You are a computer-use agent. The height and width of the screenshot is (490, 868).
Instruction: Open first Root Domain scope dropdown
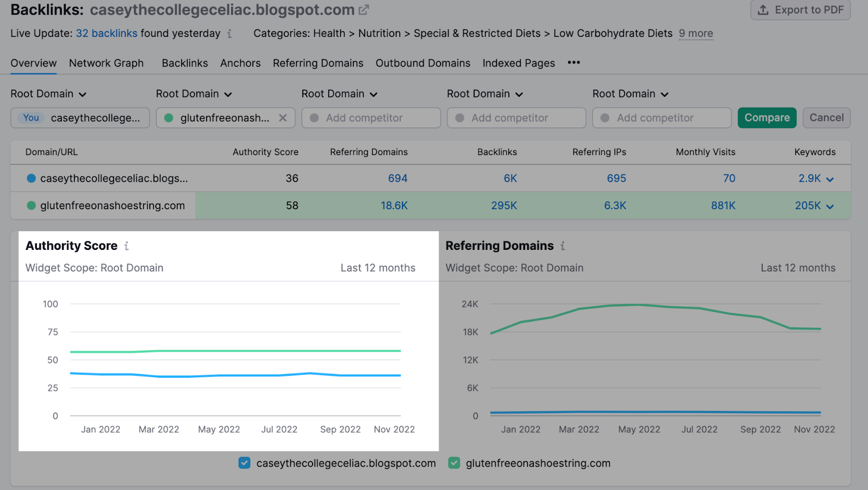click(x=48, y=94)
